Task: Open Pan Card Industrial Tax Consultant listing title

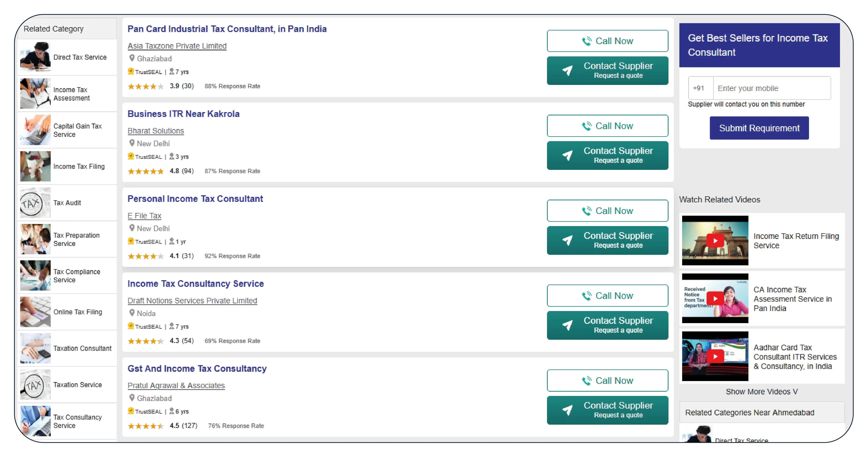Action: (x=227, y=29)
